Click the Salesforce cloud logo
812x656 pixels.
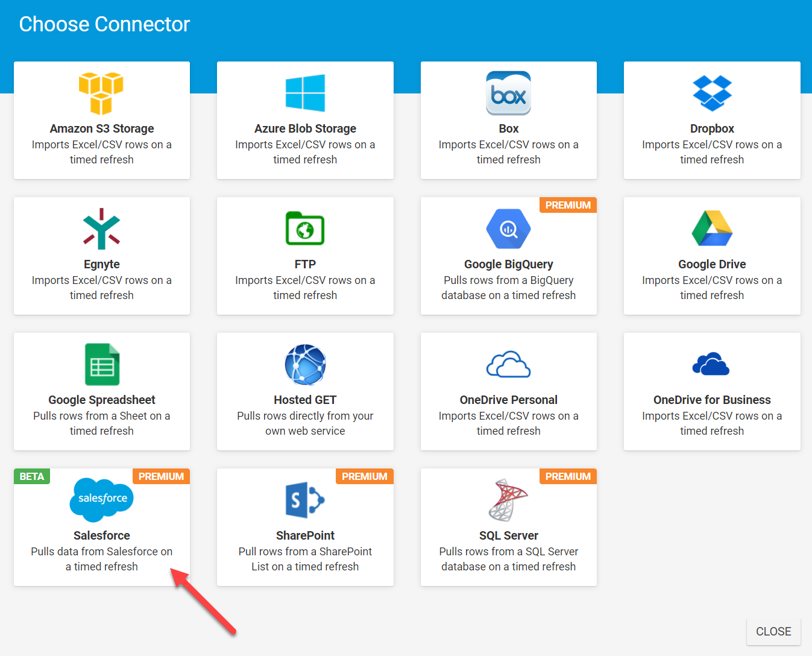[101, 500]
